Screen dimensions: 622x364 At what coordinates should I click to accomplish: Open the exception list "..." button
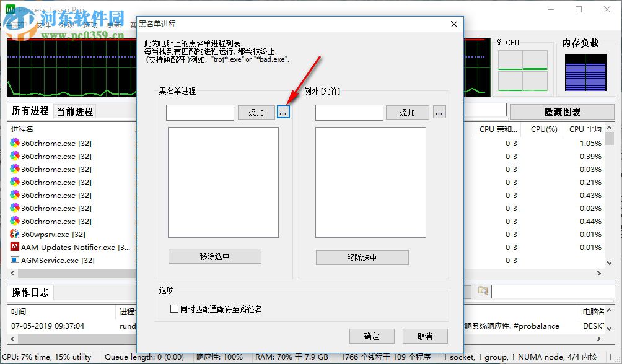[x=439, y=113]
